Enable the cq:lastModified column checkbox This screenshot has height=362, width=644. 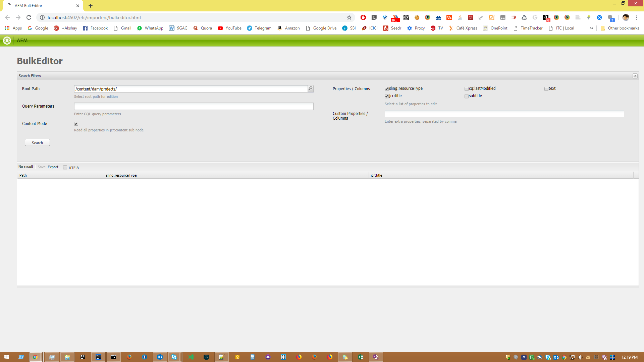[467, 89]
